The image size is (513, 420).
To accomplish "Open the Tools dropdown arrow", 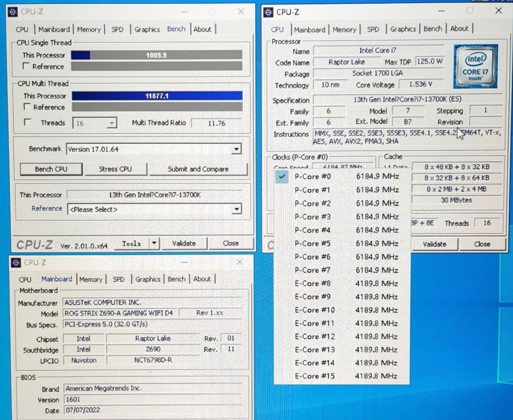I will point(154,243).
